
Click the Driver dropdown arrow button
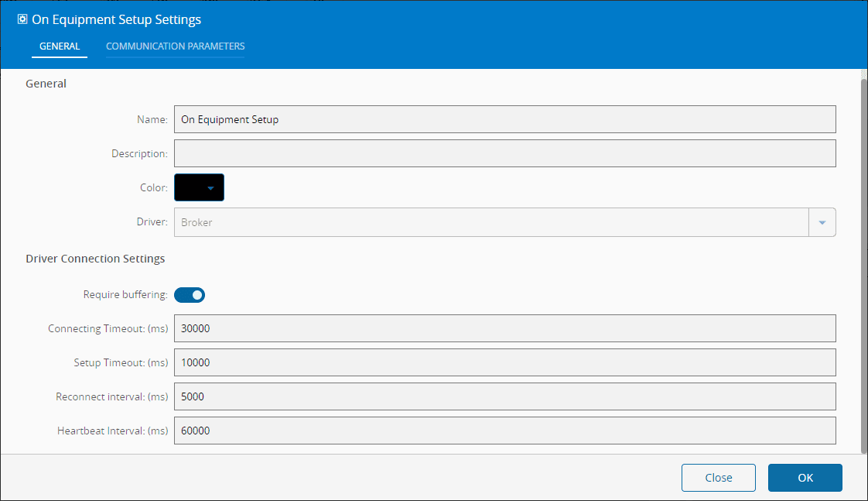click(x=822, y=222)
